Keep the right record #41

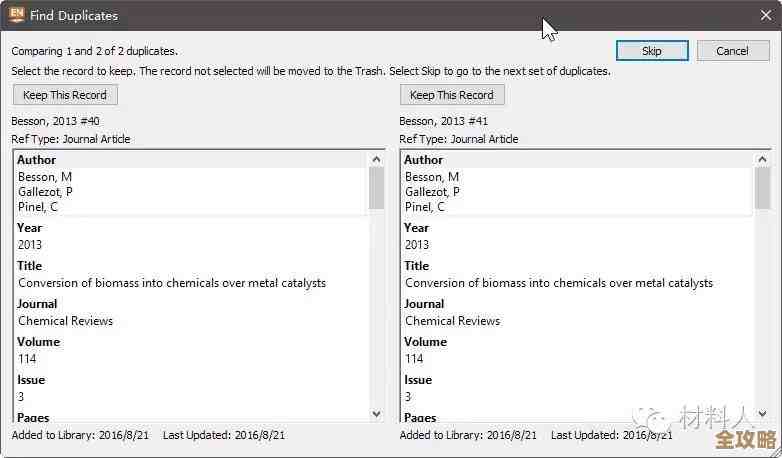452,95
